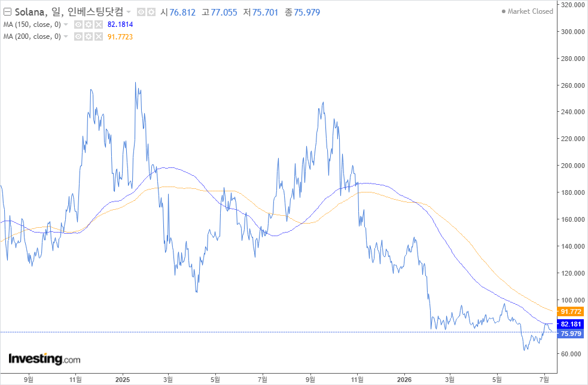Click the Market Closed status indicator
The width and height of the screenshot is (588, 385).
pyautogui.click(x=527, y=11)
